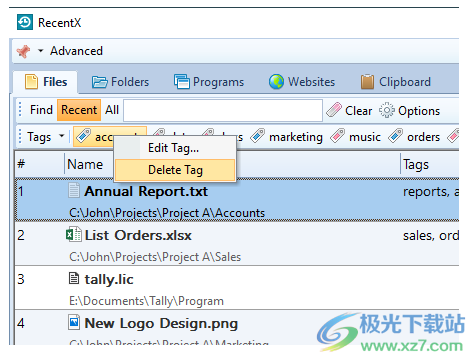
Task: Switch to the Files tab
Action: click(46, 82)
